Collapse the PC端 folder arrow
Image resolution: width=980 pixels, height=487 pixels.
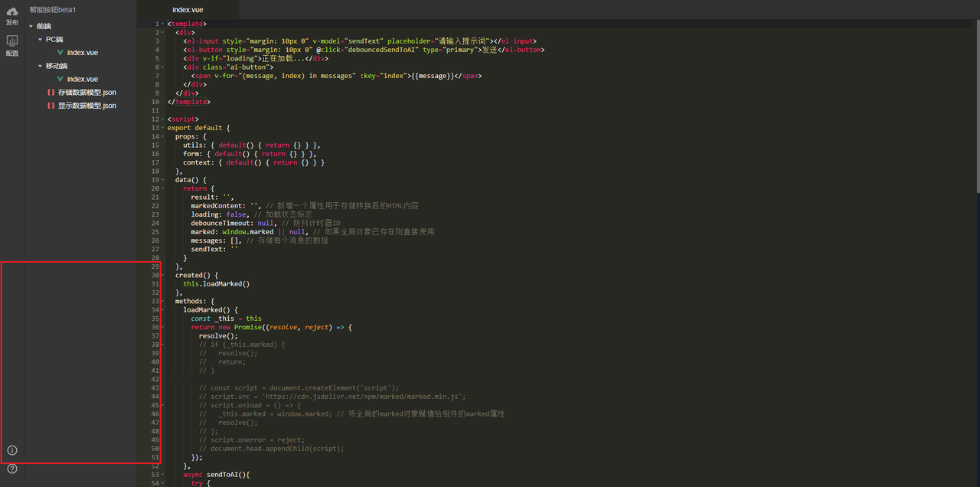click(41, 39)
